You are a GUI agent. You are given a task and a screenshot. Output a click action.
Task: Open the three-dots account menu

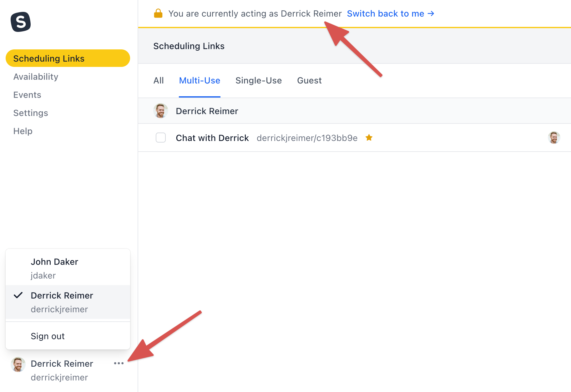click(x=119, y=363)
